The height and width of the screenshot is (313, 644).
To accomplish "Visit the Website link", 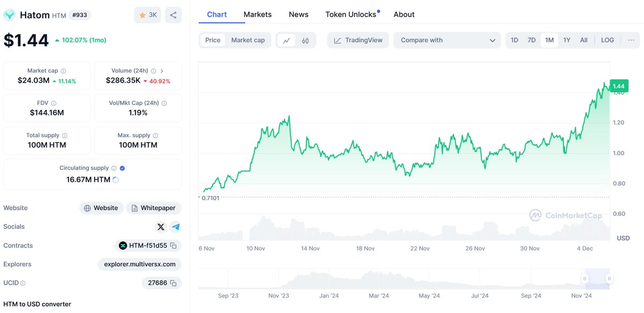I will [101, 208].
